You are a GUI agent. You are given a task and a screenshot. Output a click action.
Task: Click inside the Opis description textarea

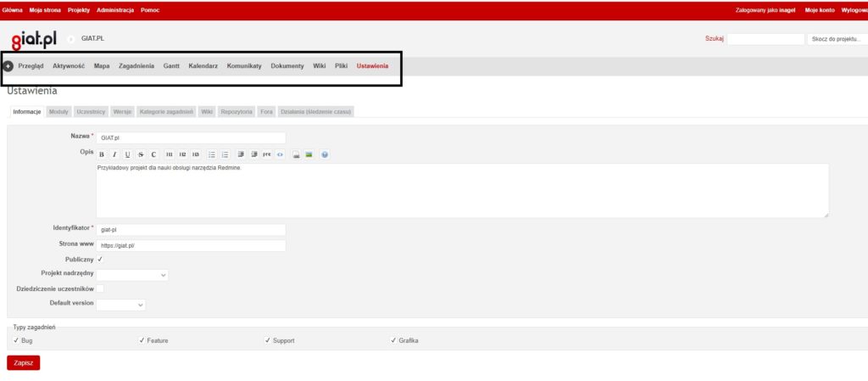click(x=462, y=190)
